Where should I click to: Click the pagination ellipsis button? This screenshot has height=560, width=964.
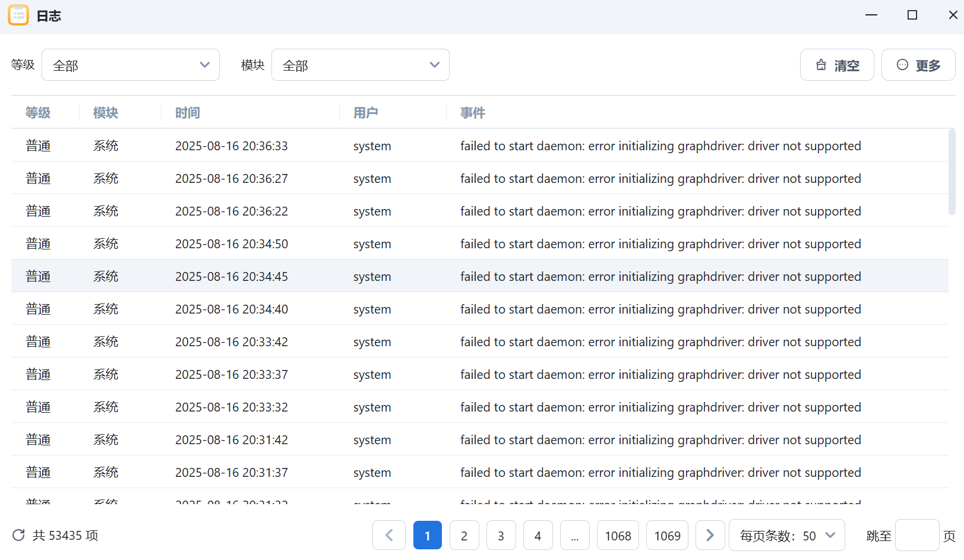pyautogui.click(x=574, y=536)
